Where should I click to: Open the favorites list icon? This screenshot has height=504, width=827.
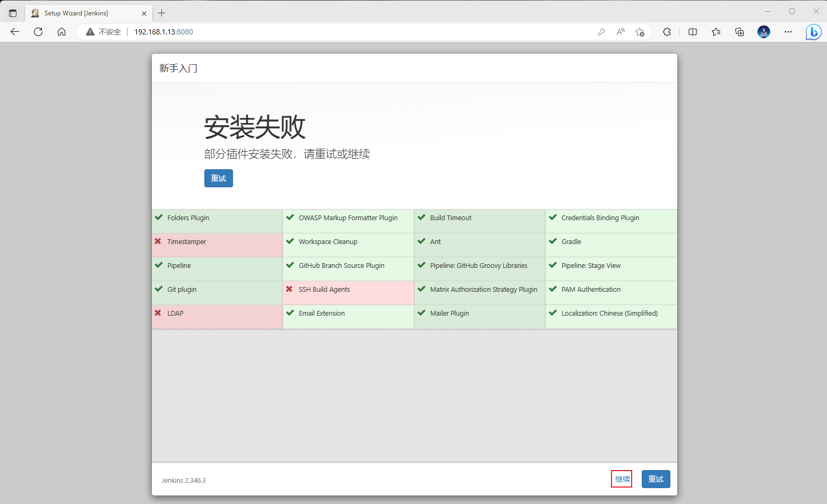716,32
